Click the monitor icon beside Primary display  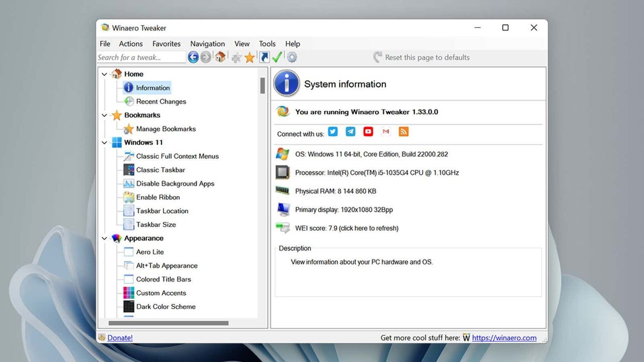pos(283,209)
